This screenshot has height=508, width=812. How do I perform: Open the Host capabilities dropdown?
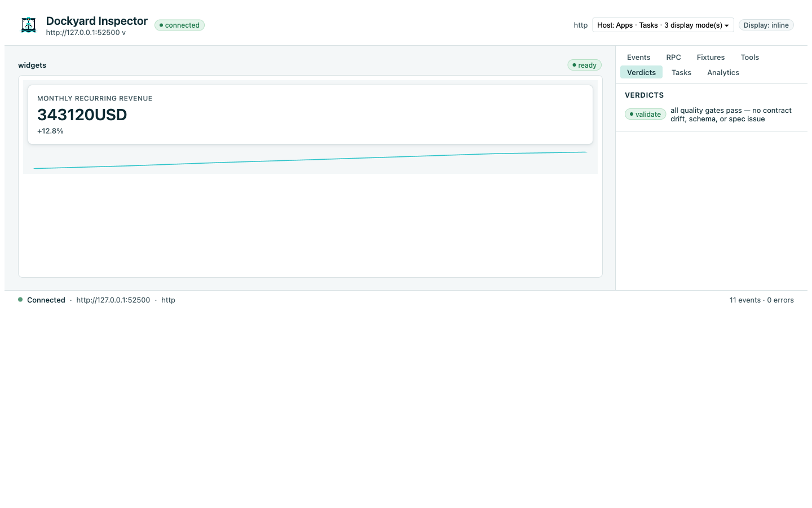[x=663, y=25]
